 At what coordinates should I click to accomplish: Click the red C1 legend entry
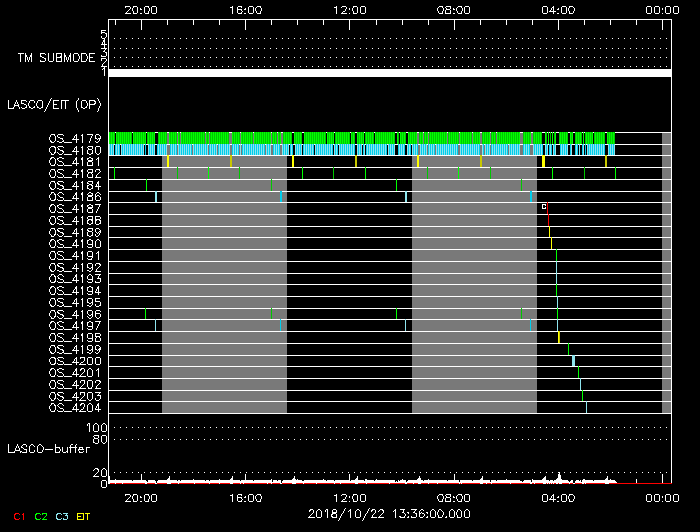point(18,516)
